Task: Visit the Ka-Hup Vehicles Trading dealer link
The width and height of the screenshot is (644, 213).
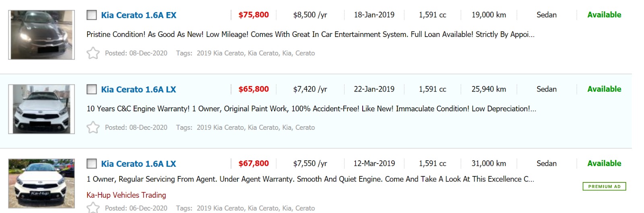Action: (126, 195)
